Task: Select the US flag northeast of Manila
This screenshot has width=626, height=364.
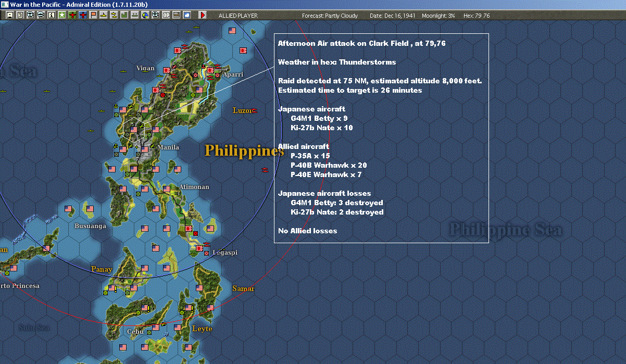Action: point(156,129)
